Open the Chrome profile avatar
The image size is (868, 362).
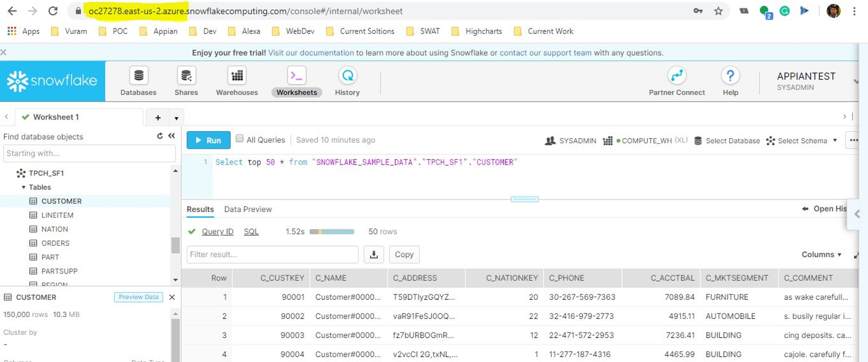point(833,11)
